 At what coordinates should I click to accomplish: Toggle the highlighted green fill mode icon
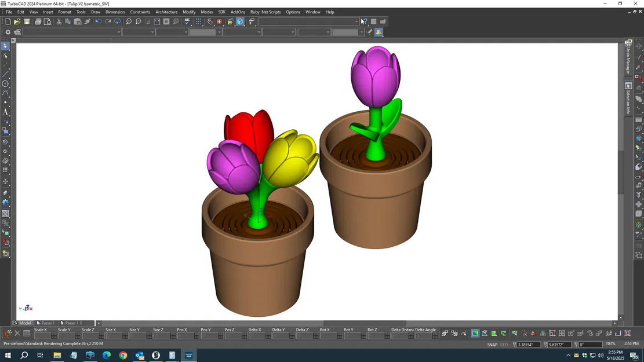click(474, 333)
